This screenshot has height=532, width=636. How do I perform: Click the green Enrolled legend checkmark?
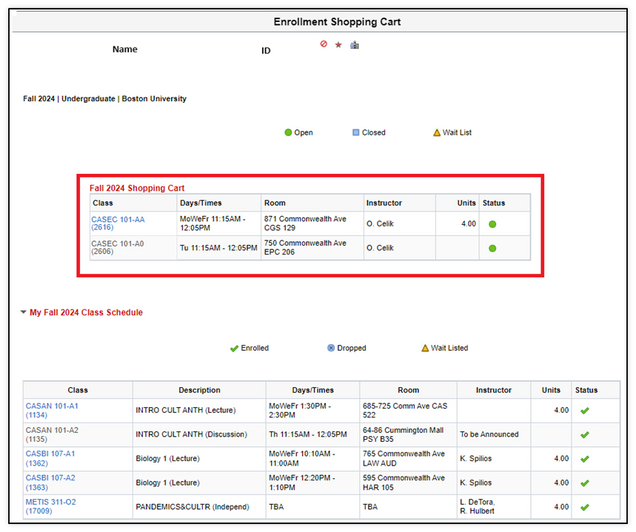[x=234, y=348]
